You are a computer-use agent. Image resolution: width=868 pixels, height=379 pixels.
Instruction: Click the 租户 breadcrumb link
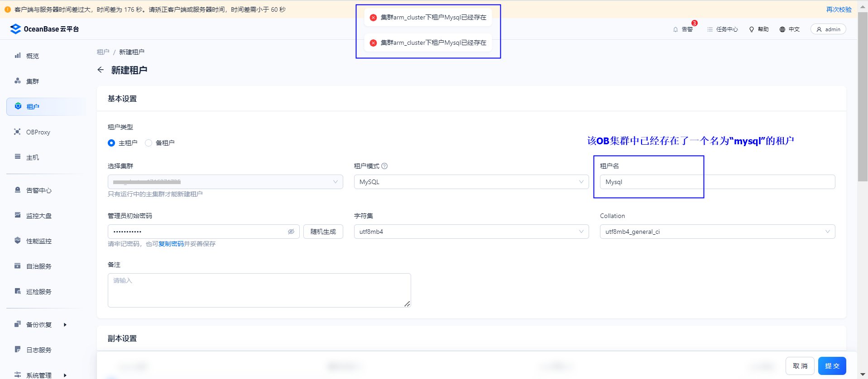(x=103, y=52)
